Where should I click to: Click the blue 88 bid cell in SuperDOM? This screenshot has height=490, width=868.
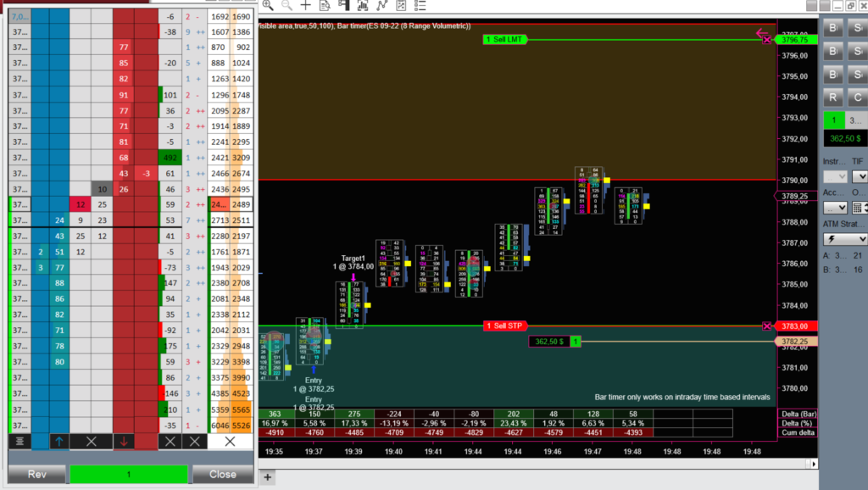(x=59, y=283)
